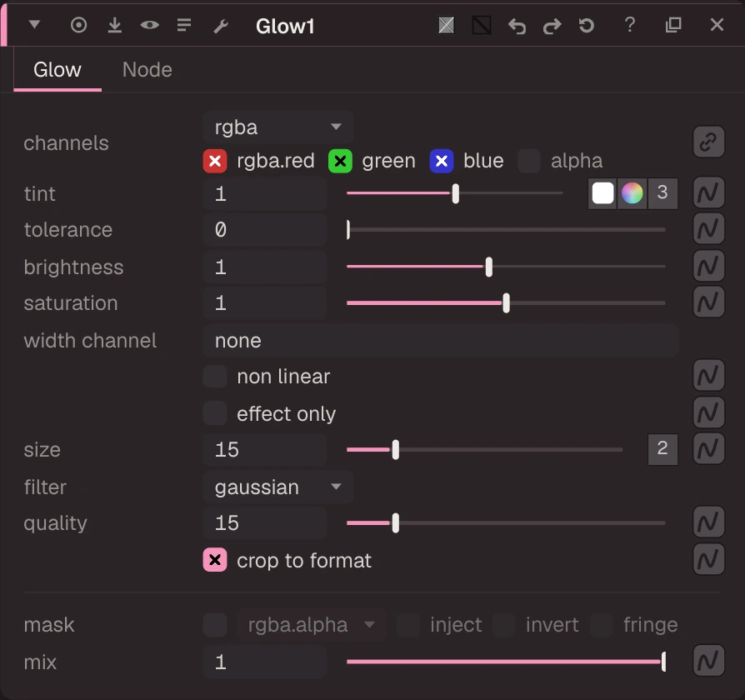The height and width of the screenshot is (700, 745).
Task: Open the text lines list icon
Action: coord(184,25)
